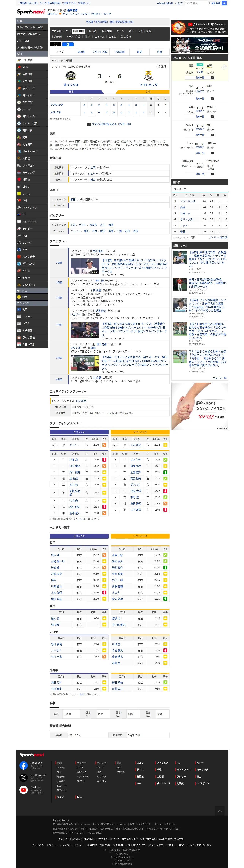244x868 pixels.
Task: Open ライブ配信 in the sidebar contents
Action: 32,337
